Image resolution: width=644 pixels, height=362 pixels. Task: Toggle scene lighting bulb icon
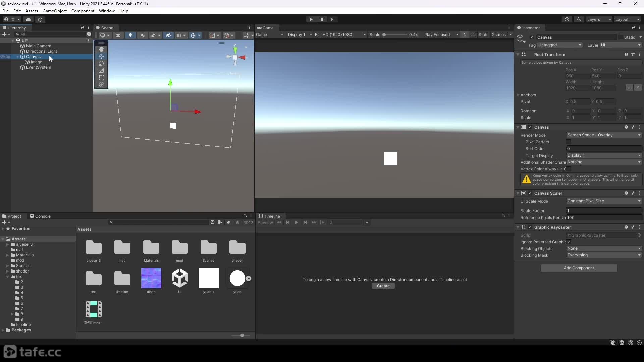pos(130,35)
